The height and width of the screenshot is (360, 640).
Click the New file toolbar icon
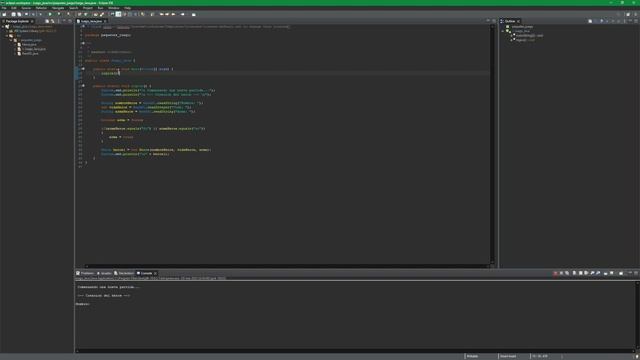(x=4, y=14)
